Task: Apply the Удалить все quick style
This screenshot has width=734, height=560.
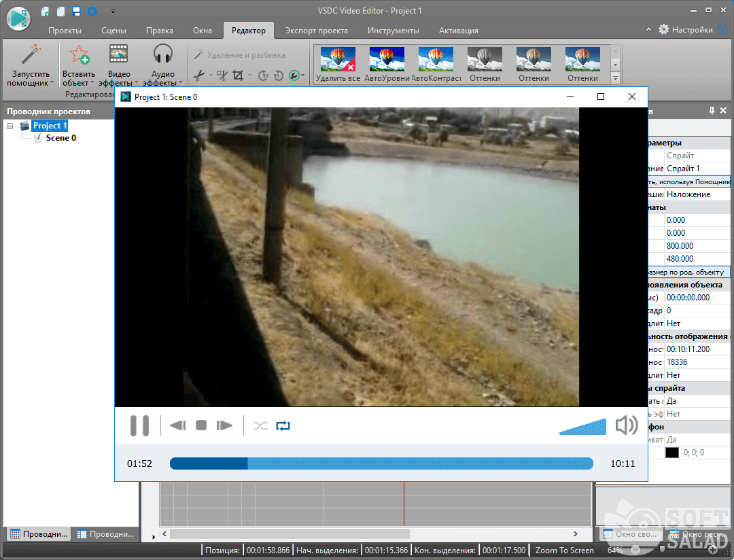Action: point(338,65)
